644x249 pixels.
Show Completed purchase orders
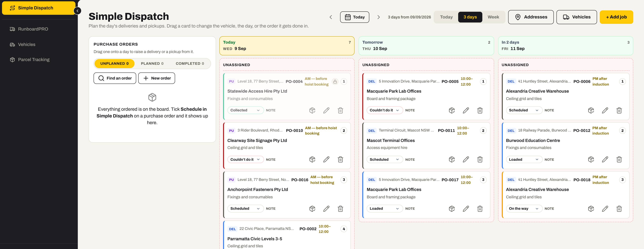tap(190, 63)
